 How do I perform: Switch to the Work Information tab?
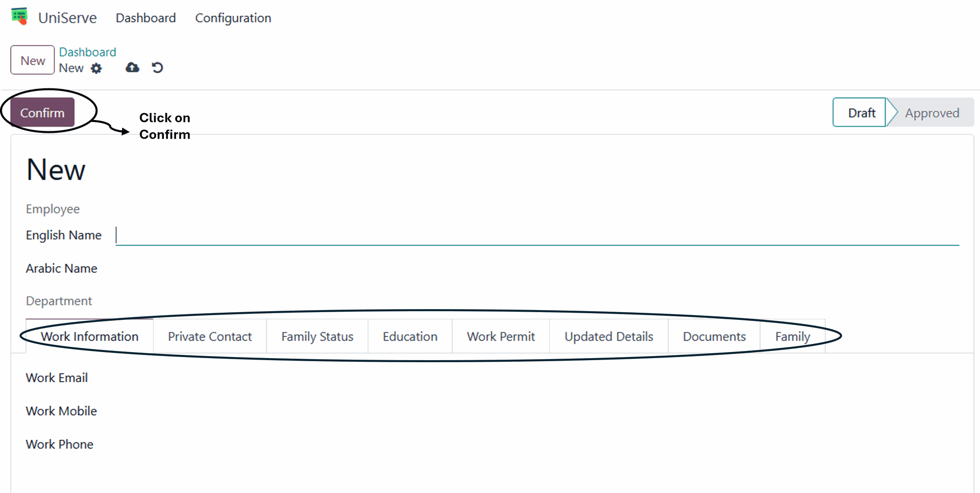pyautogui.click(x=90, y=337)
